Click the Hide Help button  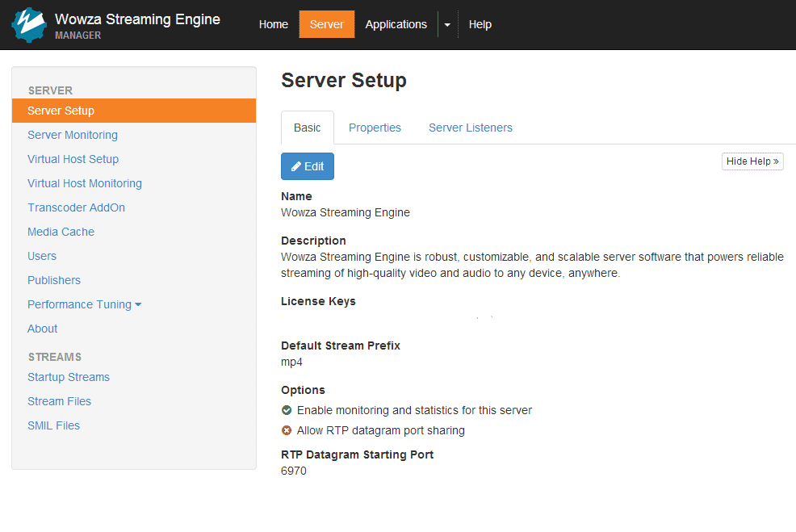pos(752,161)
